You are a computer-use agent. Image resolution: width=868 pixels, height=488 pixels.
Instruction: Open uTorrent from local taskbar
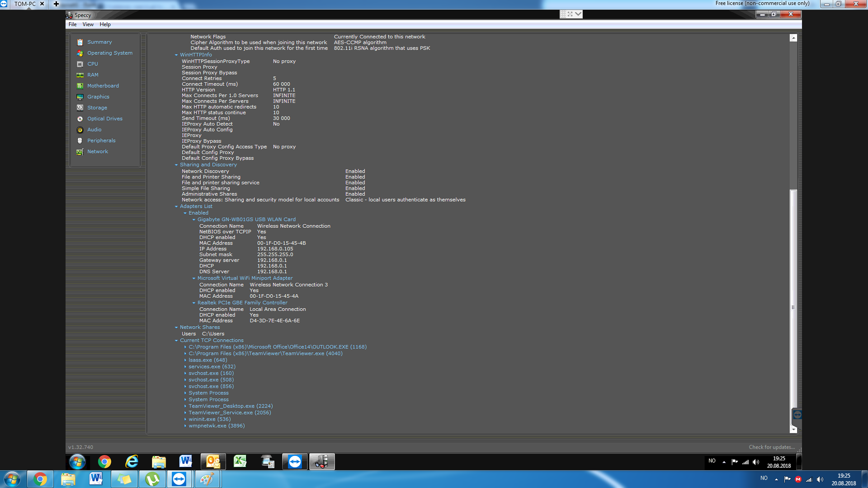152,479
